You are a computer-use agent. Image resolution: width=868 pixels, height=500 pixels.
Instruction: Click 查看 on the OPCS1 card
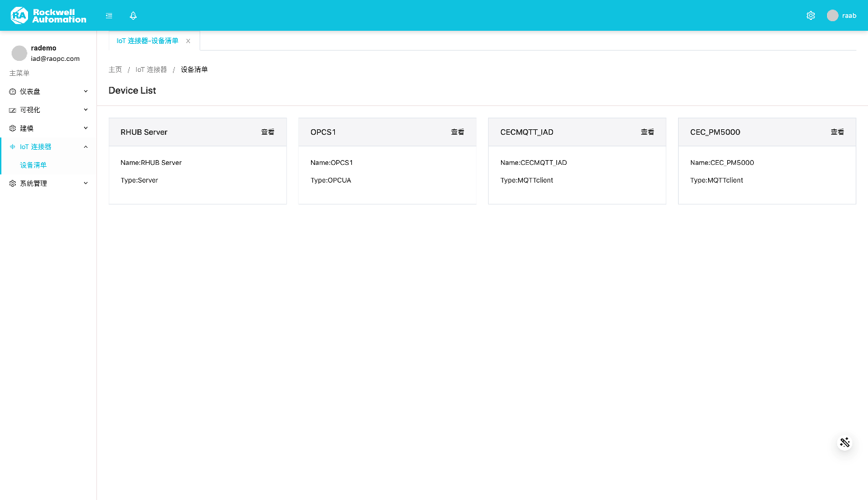457,132
